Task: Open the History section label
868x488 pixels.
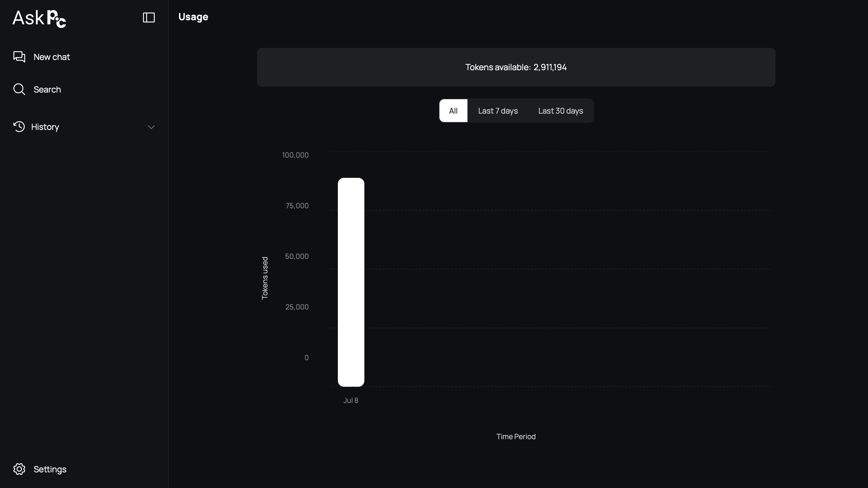Action: click(45, 127)
